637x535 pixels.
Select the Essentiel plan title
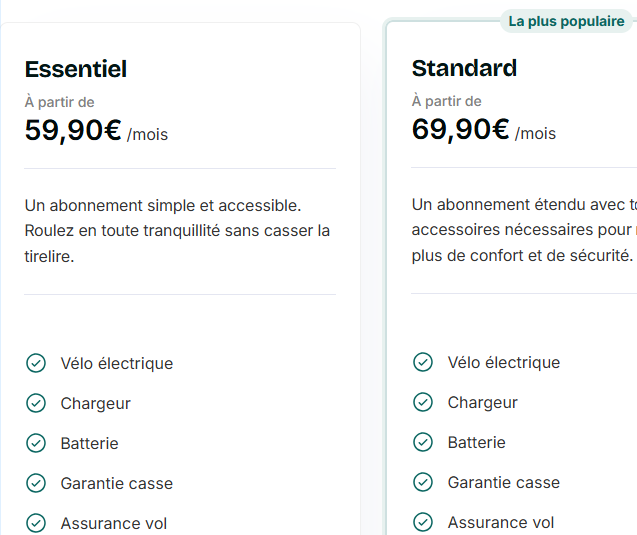(x=76, y=69)
